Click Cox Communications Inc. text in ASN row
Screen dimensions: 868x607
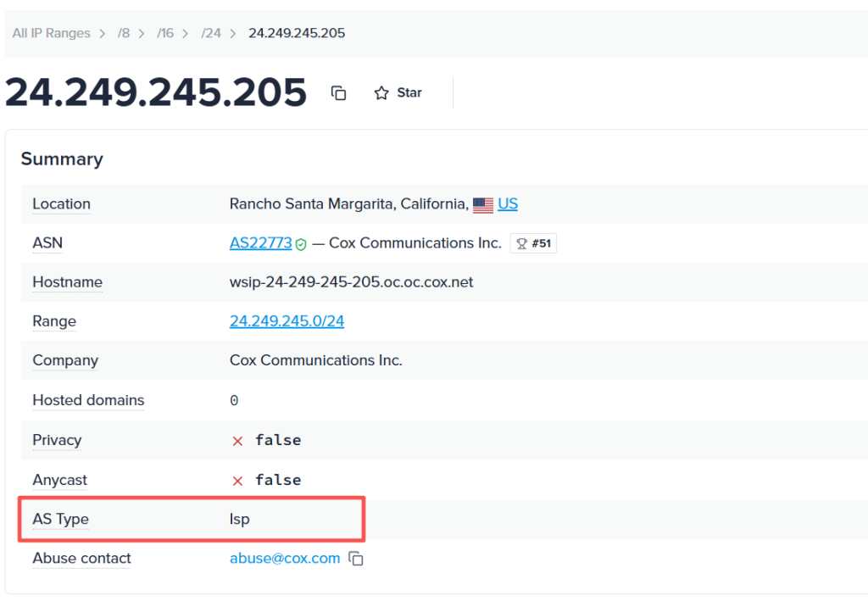click(415, 243)
